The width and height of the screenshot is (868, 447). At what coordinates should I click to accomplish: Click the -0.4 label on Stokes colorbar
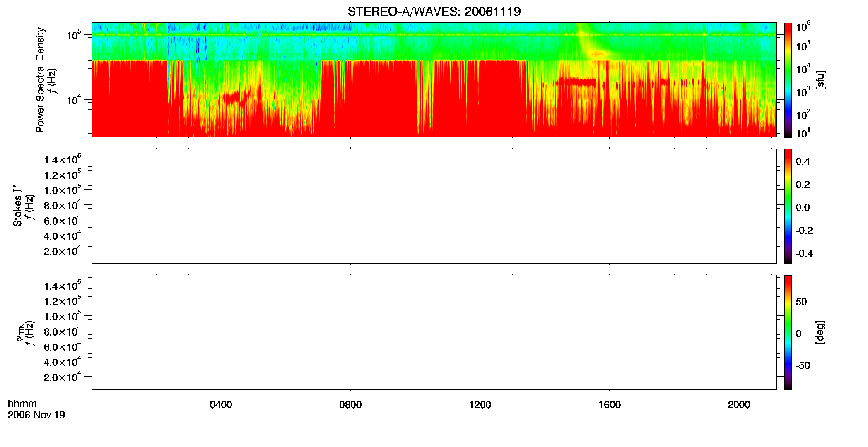804,254
